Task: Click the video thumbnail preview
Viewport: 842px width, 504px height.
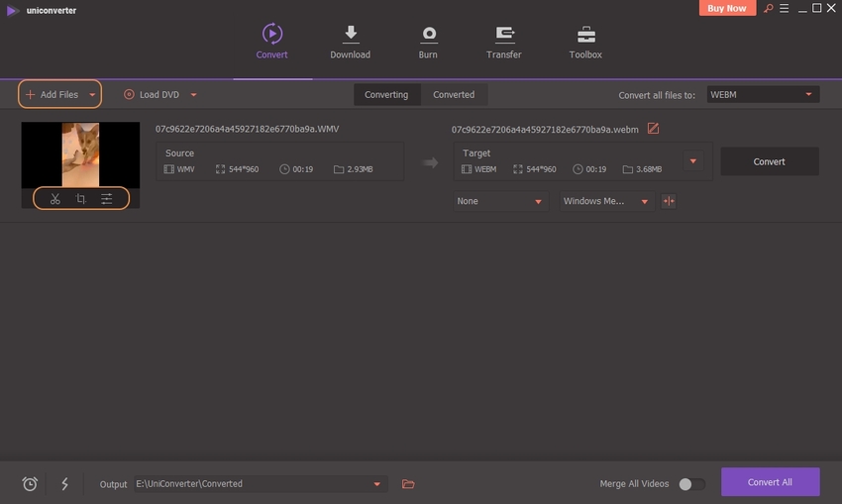Action: [80, 153]
